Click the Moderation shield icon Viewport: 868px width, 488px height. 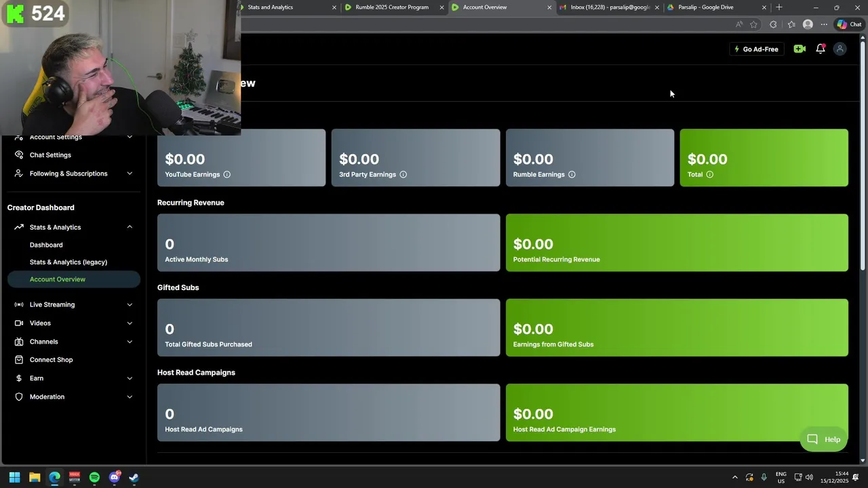(19, 396)
